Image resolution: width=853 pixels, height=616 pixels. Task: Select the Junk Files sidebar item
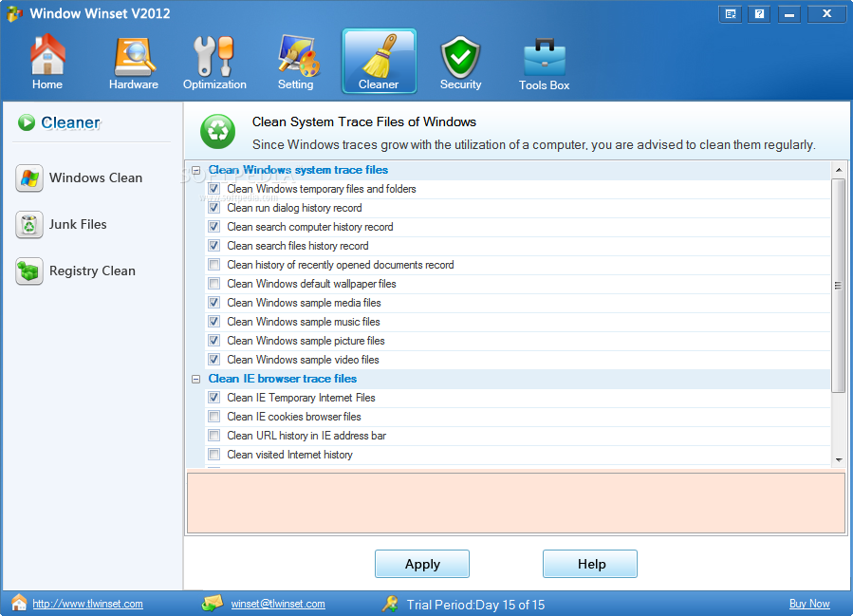tap(62, 224)
